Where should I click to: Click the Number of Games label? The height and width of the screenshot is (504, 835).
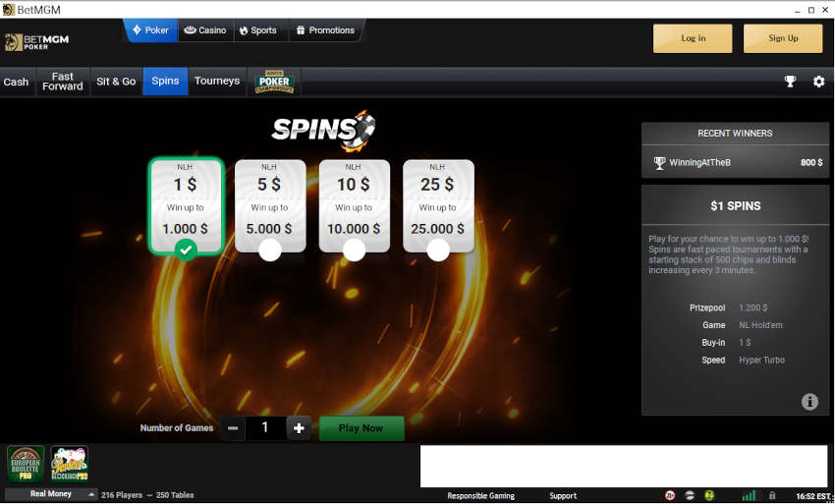[177, 428]
